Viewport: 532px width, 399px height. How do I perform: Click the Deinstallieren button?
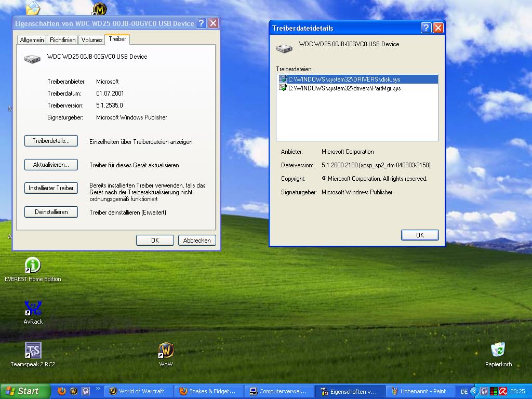[51, 212]
